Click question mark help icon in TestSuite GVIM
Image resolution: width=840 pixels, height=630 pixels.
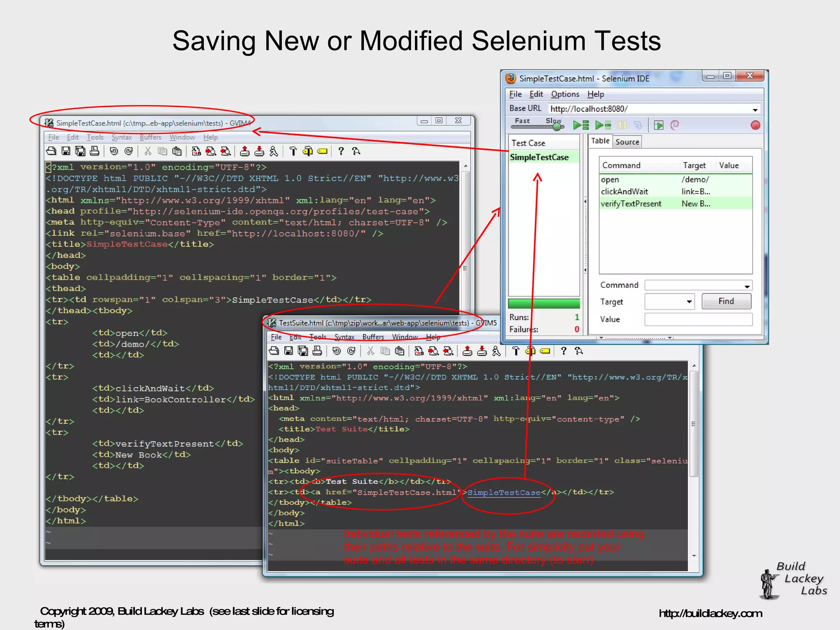pyautogui.click(x=564, y=351)
